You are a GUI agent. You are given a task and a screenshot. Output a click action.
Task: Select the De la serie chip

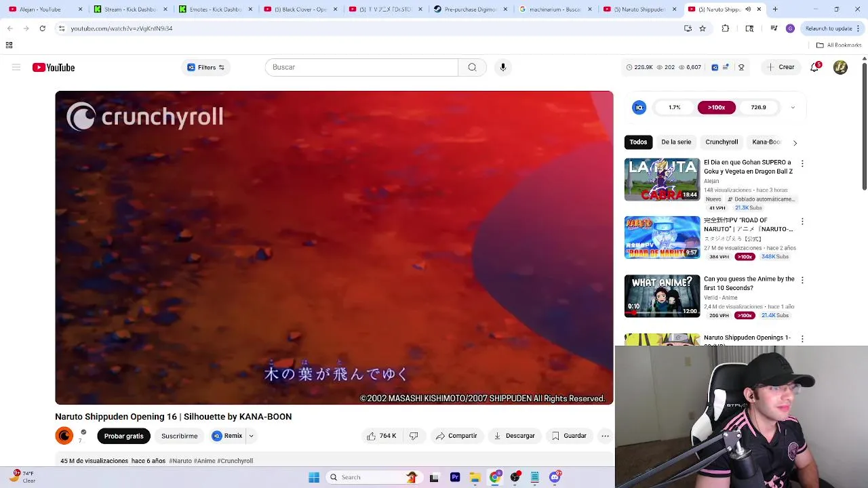(x=676, y=142)
